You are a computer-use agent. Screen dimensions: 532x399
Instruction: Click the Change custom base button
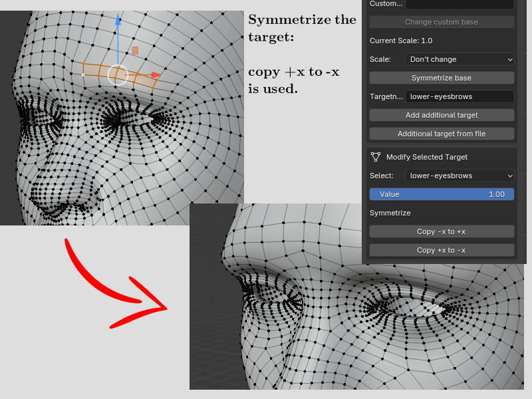442,22
